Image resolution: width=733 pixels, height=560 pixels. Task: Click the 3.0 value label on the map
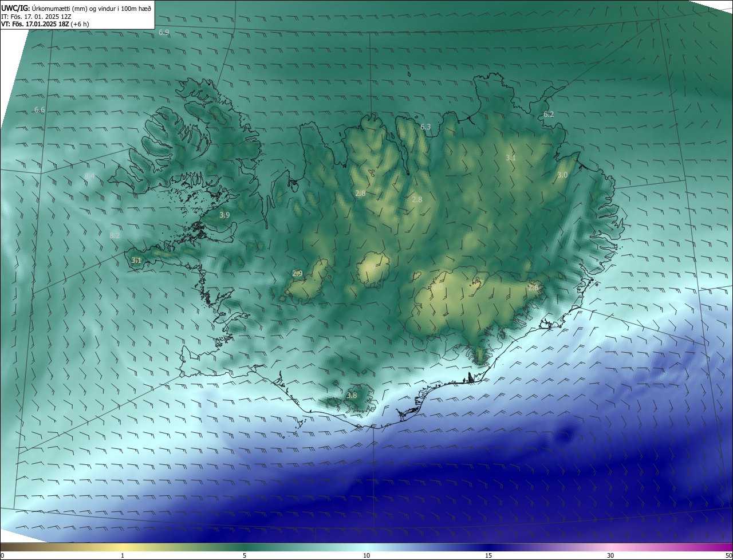(562, 175)
